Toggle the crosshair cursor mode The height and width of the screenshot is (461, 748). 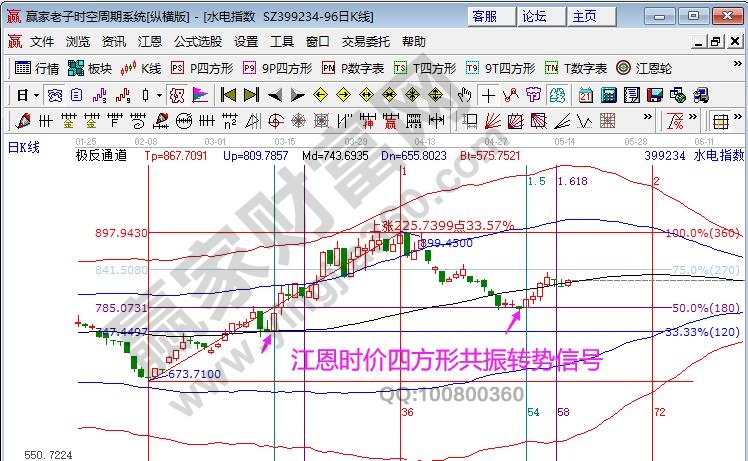488,95
